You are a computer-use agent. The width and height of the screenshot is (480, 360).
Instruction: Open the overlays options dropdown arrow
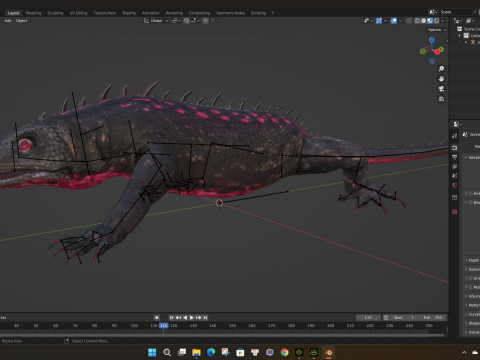pos(400,21)
